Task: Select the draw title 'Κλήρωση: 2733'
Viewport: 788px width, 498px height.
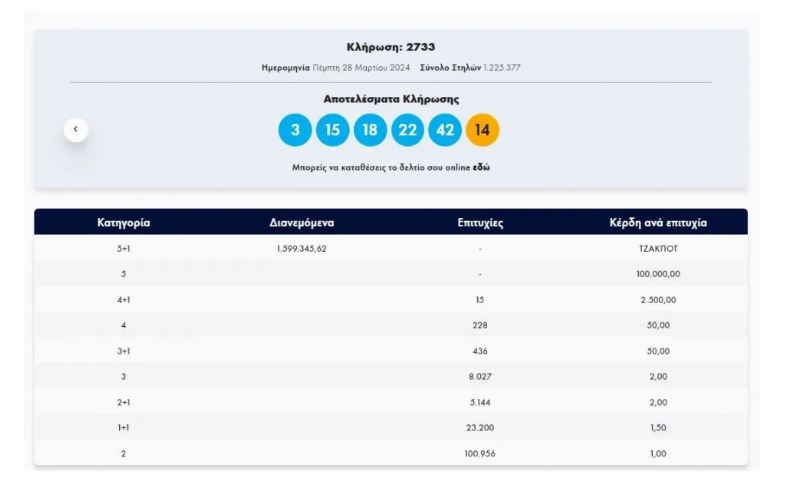Action: click(x=391, y=47)
